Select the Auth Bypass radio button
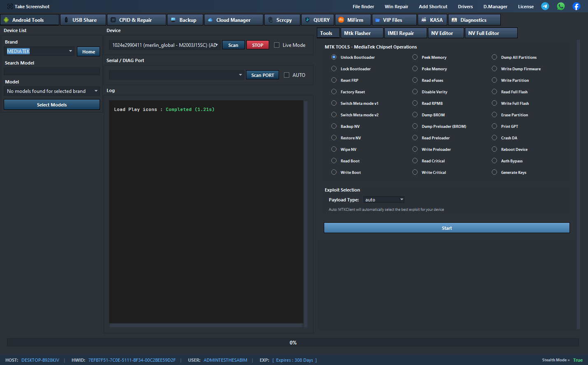588x365 pixels. pyautogui.click(x=494, y=161)
